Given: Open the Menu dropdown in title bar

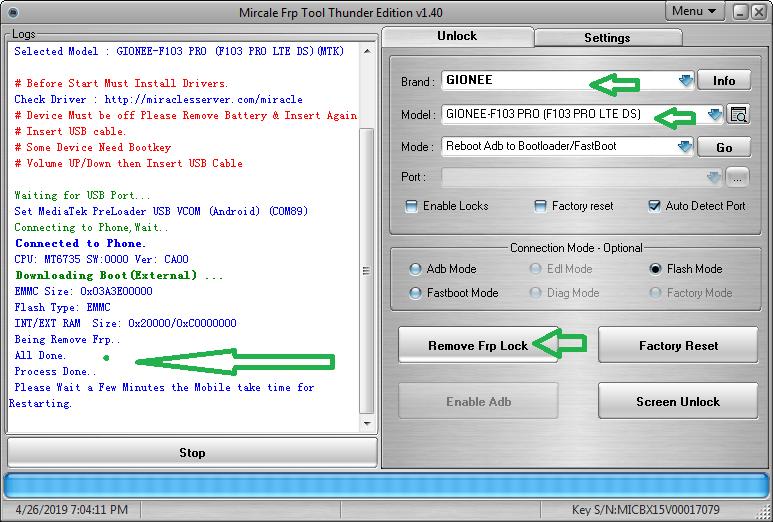Looking at the screenshot, I should [x=695, y=11].
